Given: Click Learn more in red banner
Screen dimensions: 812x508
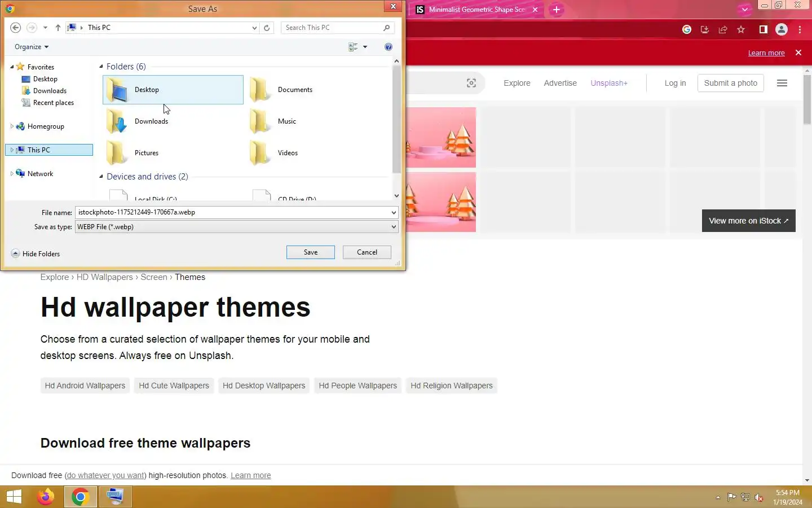Looking at the screenshot, I should [766, 53].
